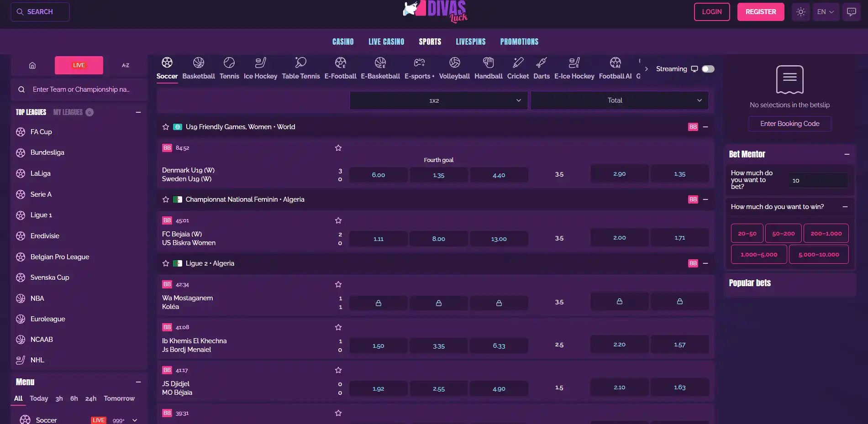Viewport: 868px width, 424px height.
Task: Filter events to Today
Action: (39, 398)
